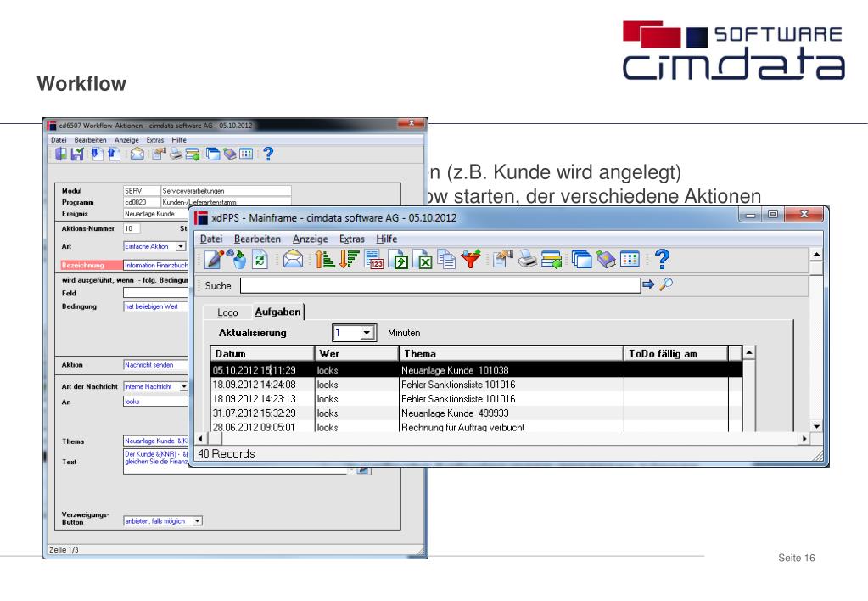Image resolution: width=868 pixels, height=601 pixels.
Task: Switch to the Logo tab
Action: pyautogui.click(x=227, y=312)
